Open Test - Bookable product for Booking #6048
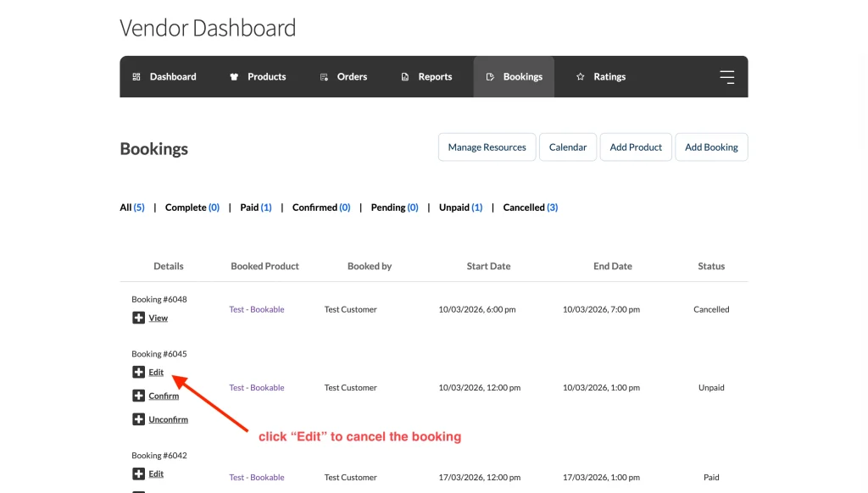 pos(257,309)
